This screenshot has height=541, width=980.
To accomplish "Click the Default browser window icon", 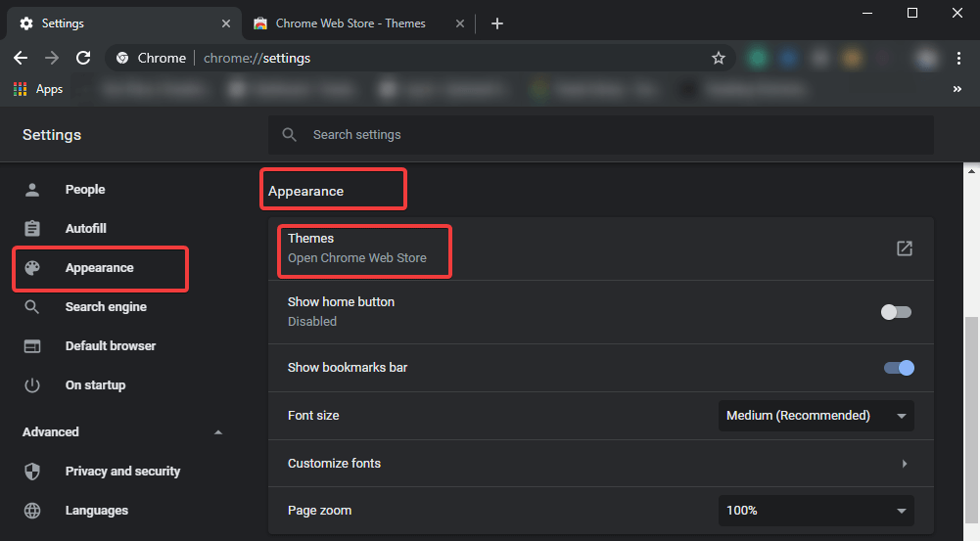I will coord(32,346).
